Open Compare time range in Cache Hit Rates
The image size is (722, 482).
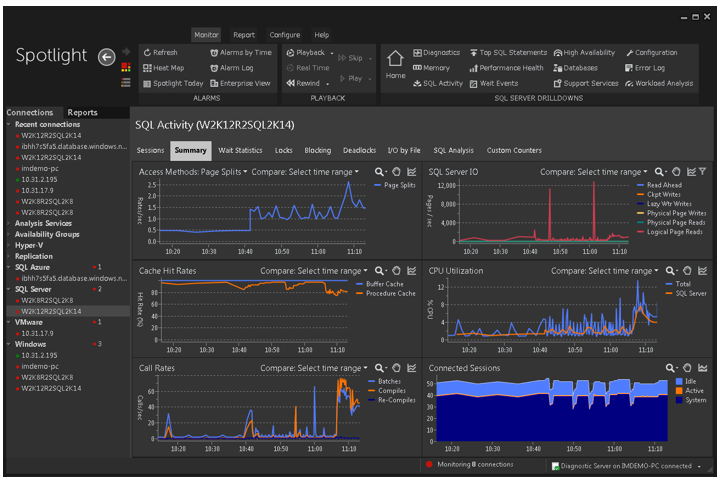click(x=314, y=271)
